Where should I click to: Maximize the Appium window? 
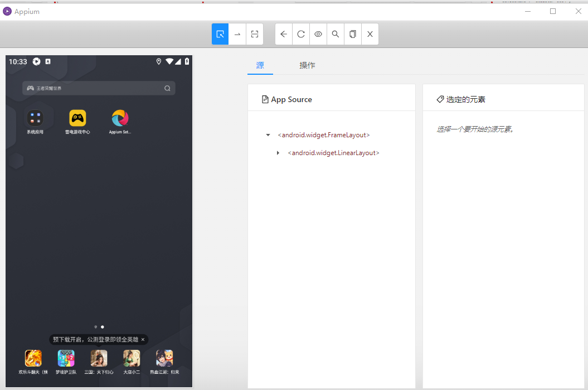(x=553, y=11)
